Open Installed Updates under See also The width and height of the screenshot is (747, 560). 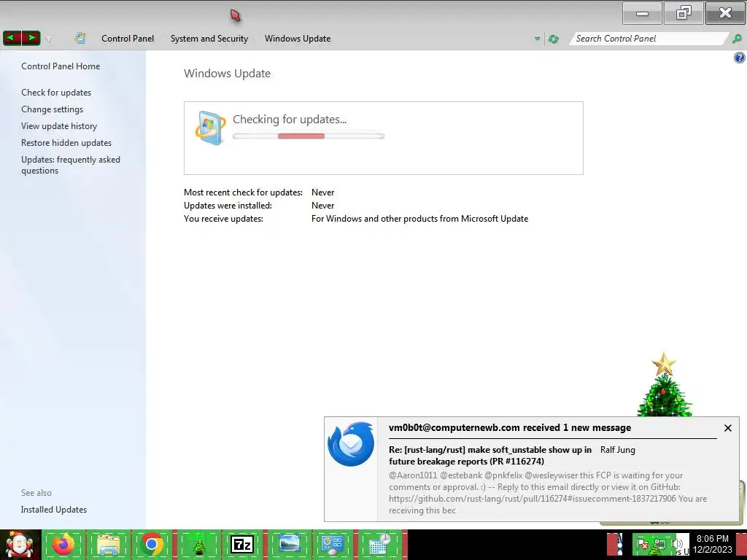click(x=54, y=510)
